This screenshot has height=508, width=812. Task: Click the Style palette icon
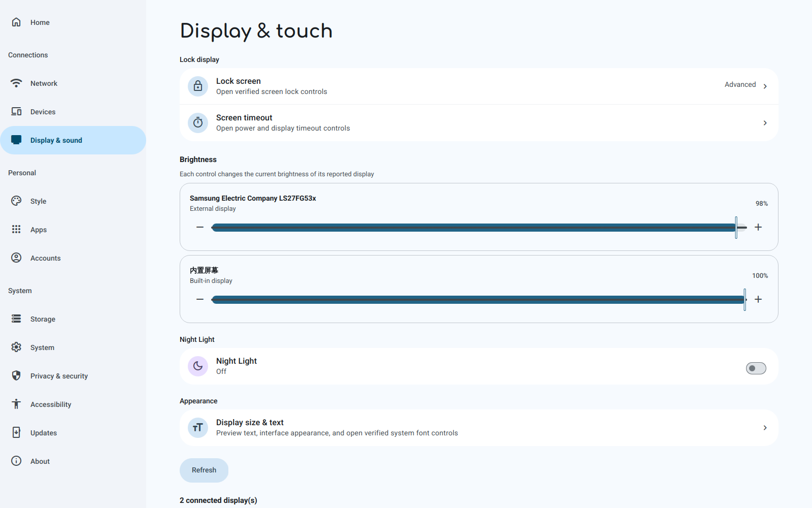[x=16, y=201]
